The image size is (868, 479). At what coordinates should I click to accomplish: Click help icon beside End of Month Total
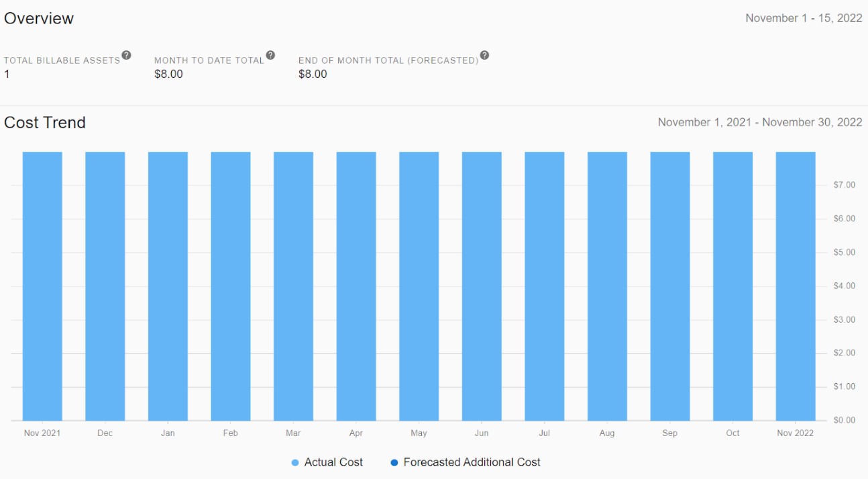click(484, 55)
